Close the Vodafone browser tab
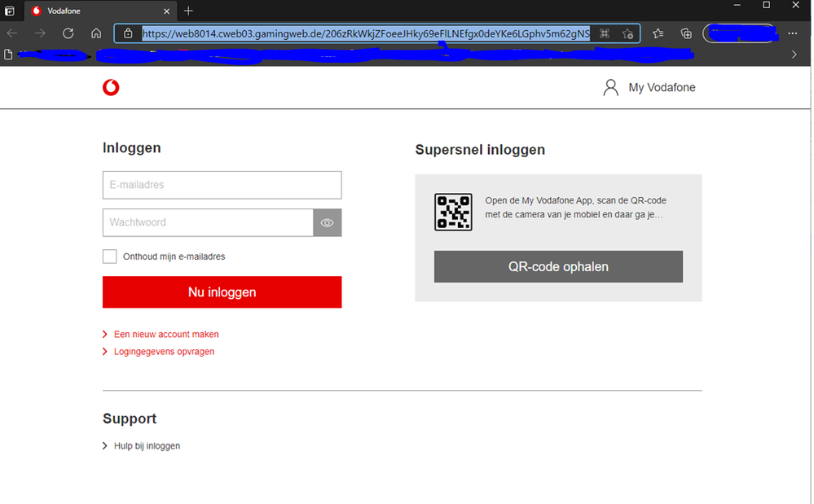The image size is (814, 504). pos(167,11)
